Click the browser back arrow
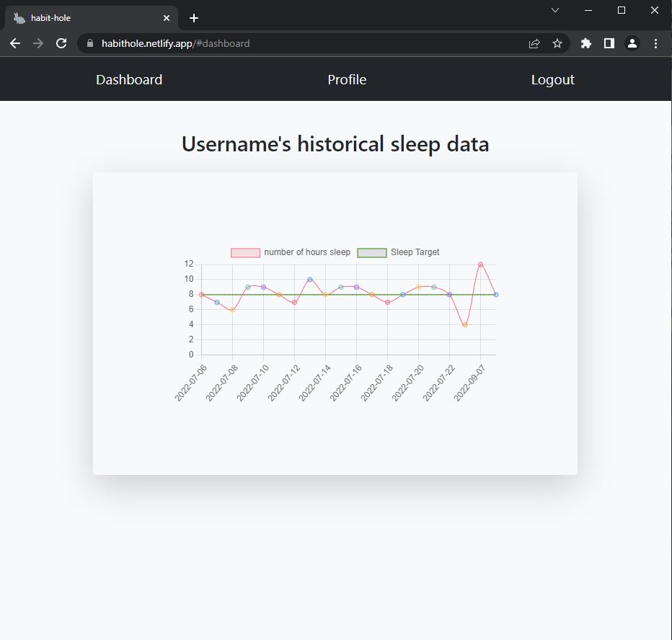 (x=15, y=43)
